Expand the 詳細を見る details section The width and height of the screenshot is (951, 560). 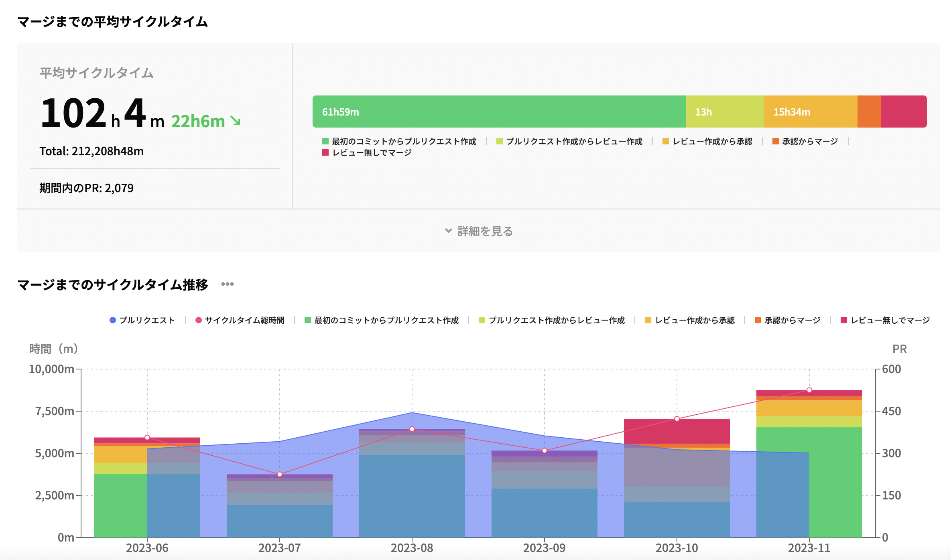[x=485, y=231]
